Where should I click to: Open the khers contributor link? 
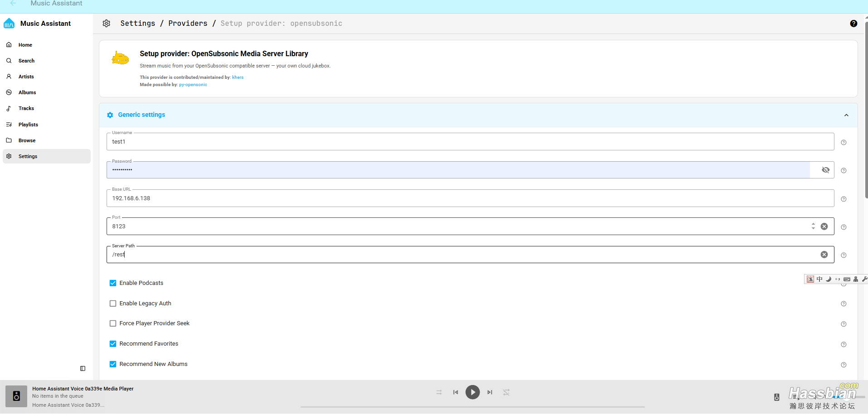238,77
